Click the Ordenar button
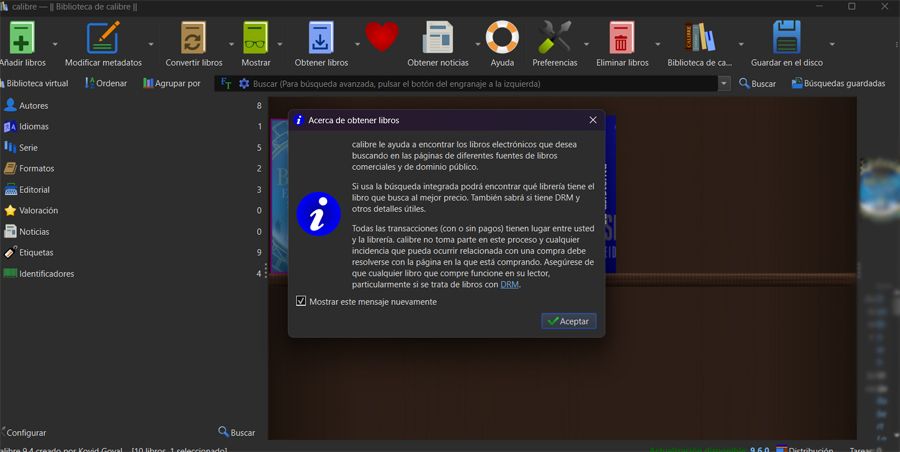The height and width of the screenshot is (452, 900). tap(106, 83)
